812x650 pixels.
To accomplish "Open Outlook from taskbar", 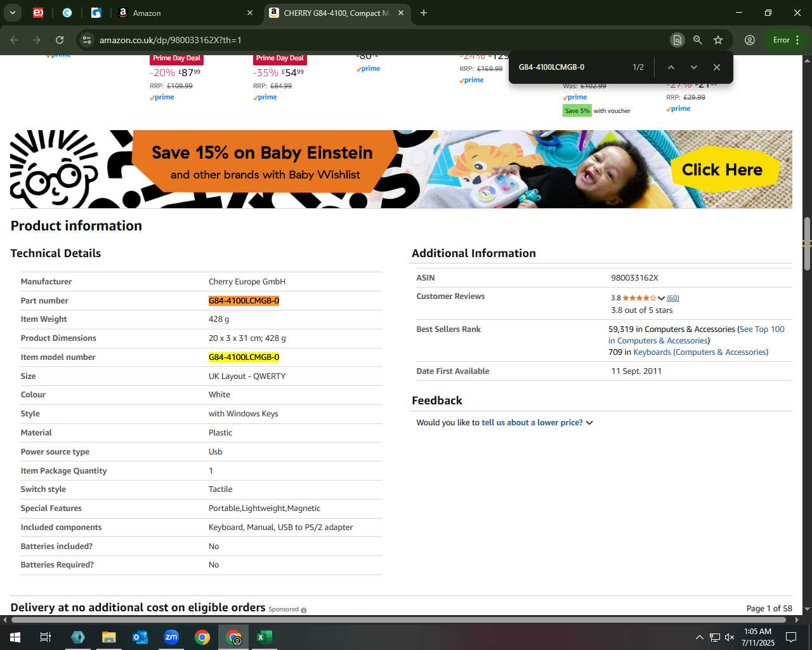I will [x=140, y=637].
